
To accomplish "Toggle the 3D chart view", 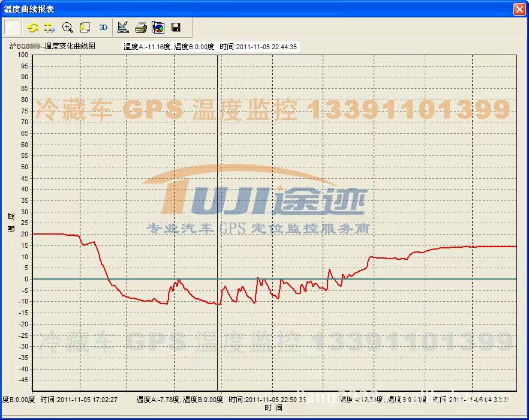I will point(103,28).
